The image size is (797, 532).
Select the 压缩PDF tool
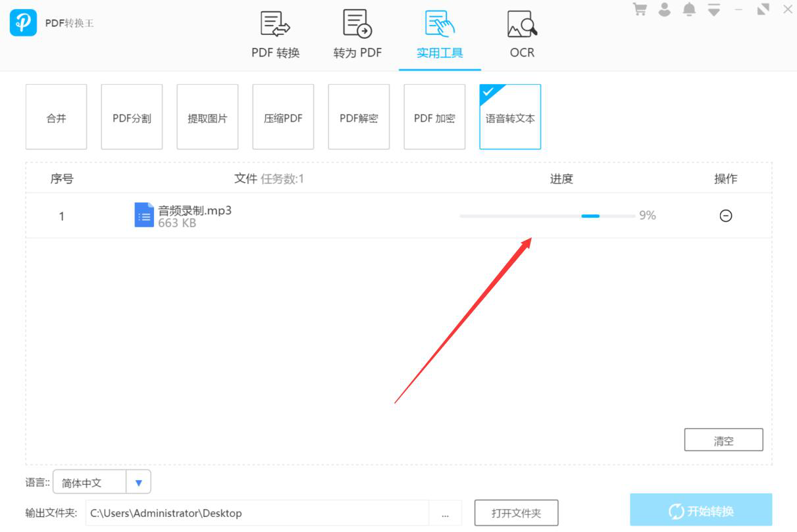[283, 117]
